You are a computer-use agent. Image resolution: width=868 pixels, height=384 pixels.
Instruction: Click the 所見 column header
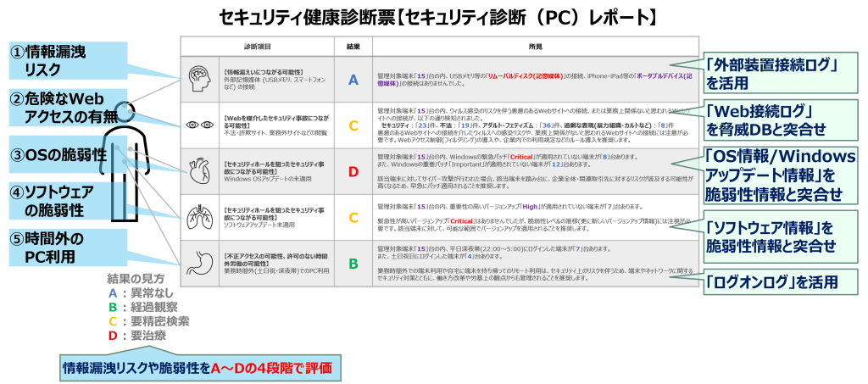pyautogui.click(x=535, y=47)
